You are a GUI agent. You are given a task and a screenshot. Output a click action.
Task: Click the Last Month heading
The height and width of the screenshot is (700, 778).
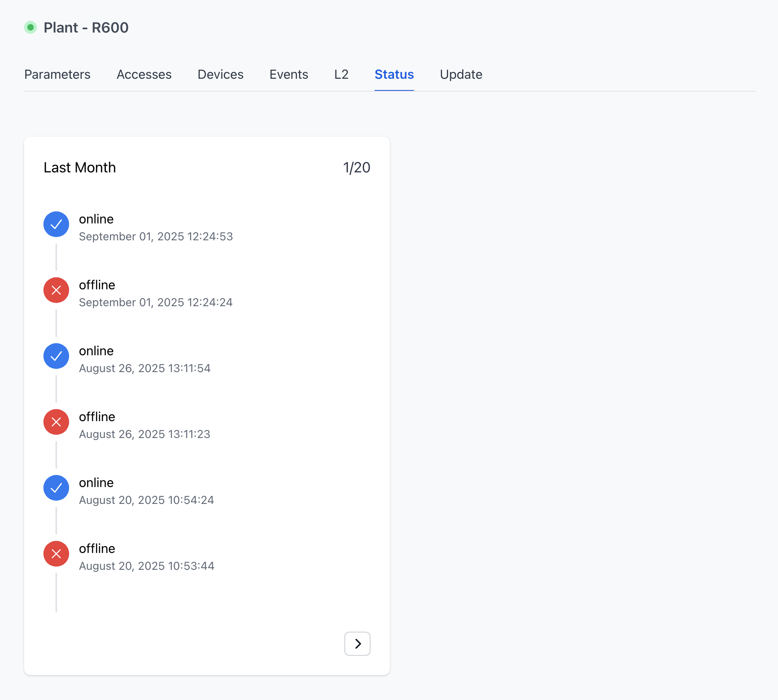tap(80, 168)
